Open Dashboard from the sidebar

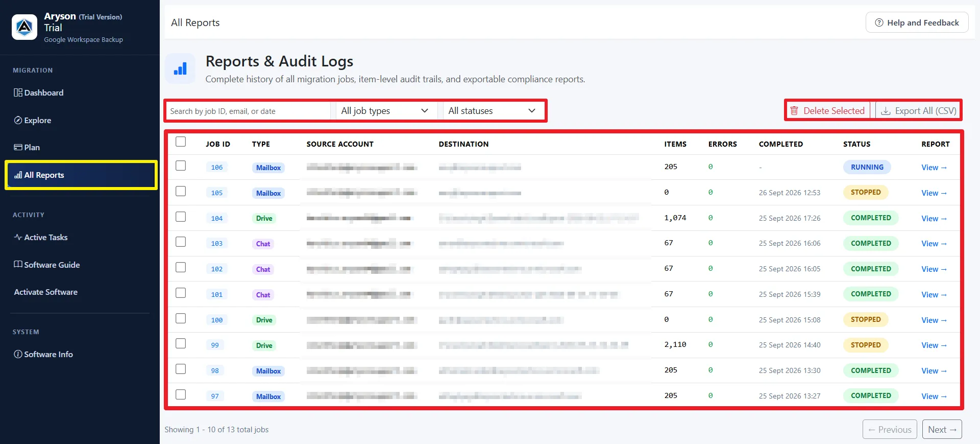(39, 92)
